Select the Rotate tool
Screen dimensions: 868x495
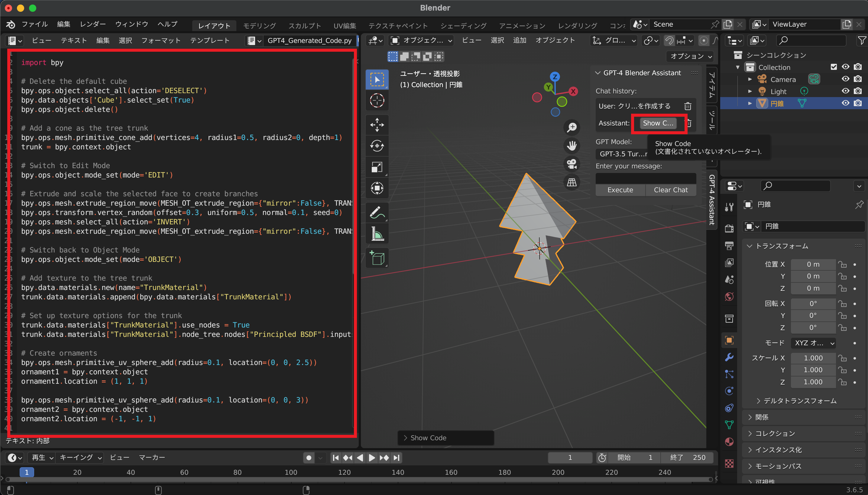pyautogui.click(x=377, y=146)
